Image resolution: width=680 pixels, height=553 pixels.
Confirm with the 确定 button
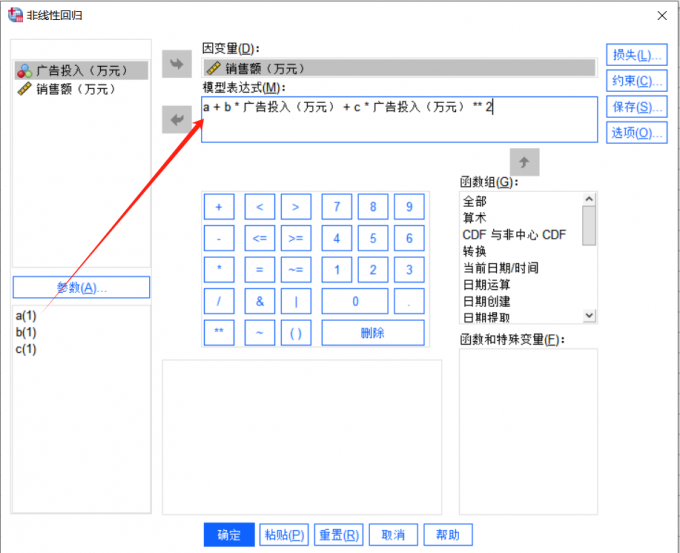click(229, 535)
